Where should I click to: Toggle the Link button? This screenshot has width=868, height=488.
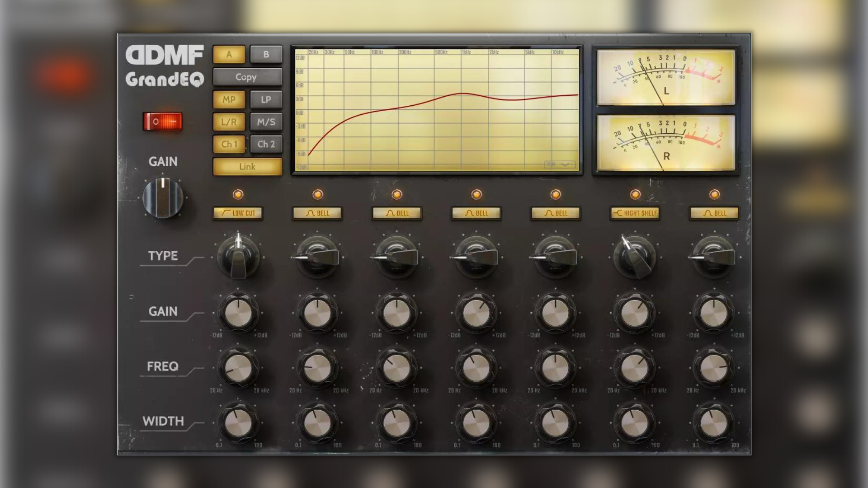(x=247, y=167)
